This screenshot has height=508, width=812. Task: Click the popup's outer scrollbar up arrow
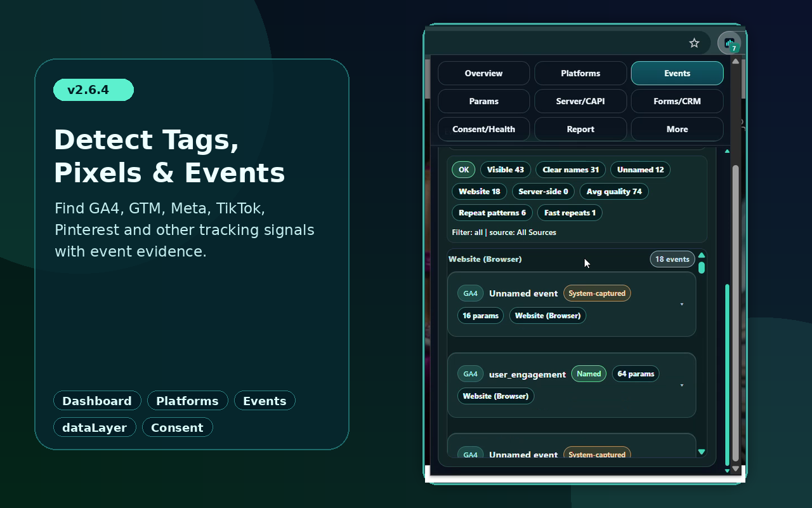[735, 62]
